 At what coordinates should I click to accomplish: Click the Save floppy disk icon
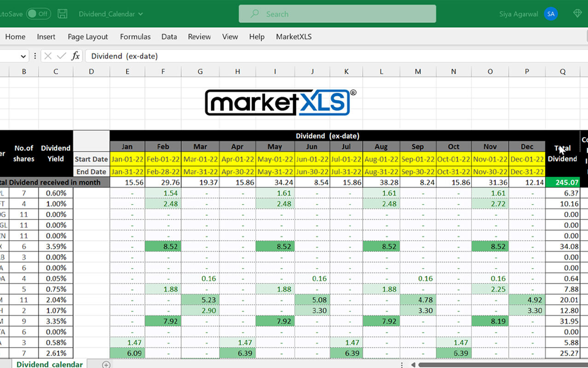pos(63,14)
